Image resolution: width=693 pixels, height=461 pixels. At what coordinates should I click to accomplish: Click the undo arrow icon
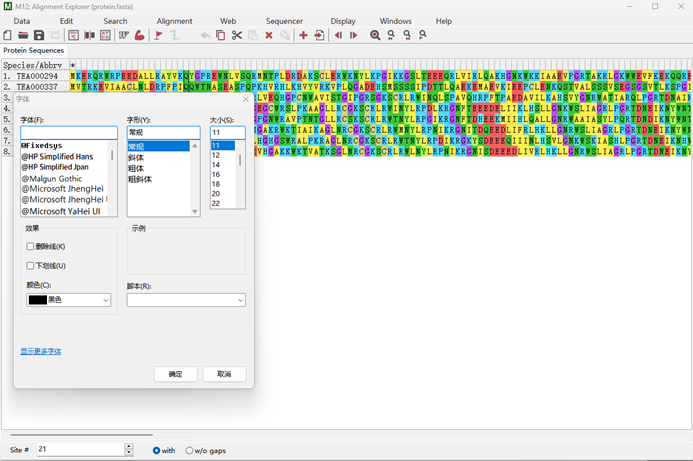pos(205,35)
